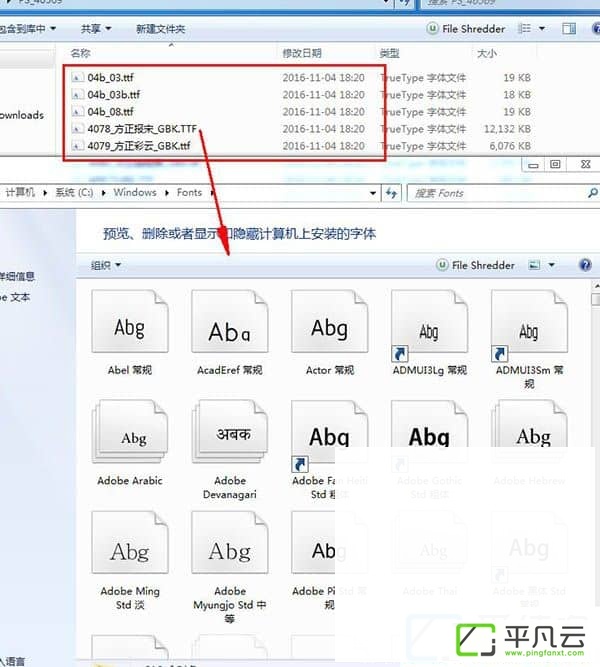
Task: Select the AcadEref 常规 font
Action: (230, 333)
